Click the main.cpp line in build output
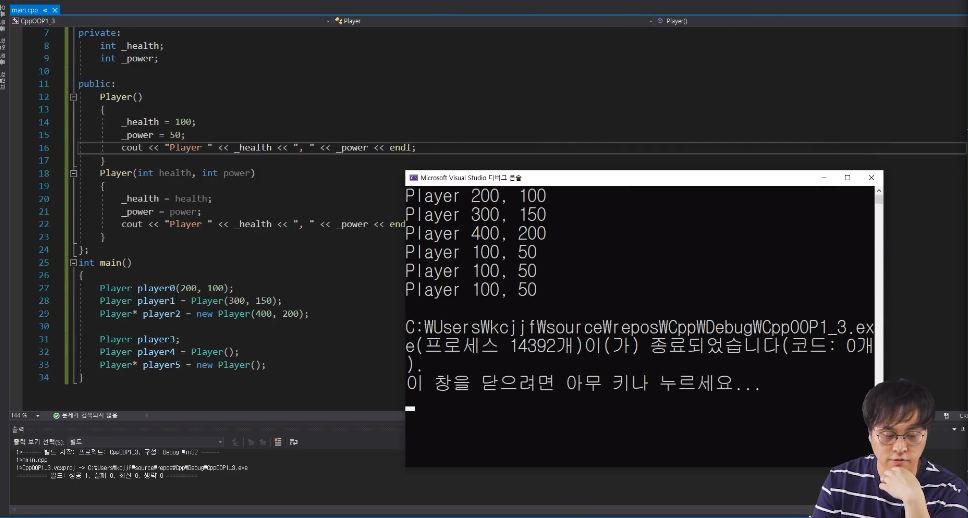 (31, 460)
